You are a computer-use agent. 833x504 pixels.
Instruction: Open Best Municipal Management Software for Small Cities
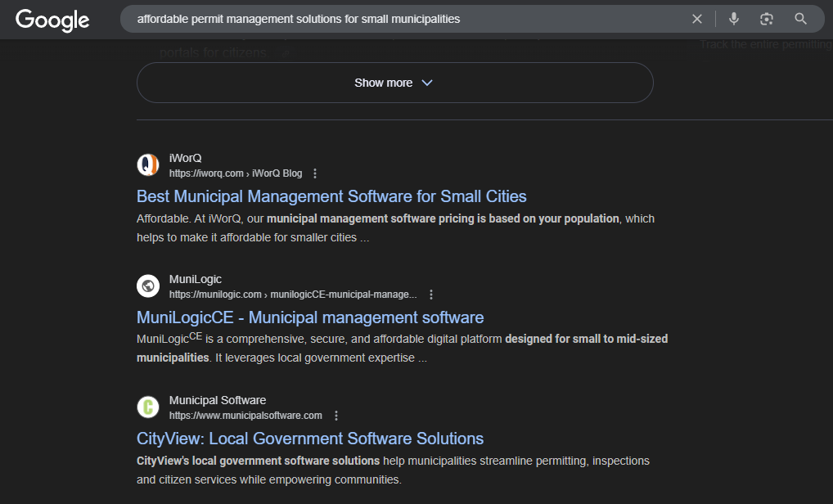pos(331,196)
